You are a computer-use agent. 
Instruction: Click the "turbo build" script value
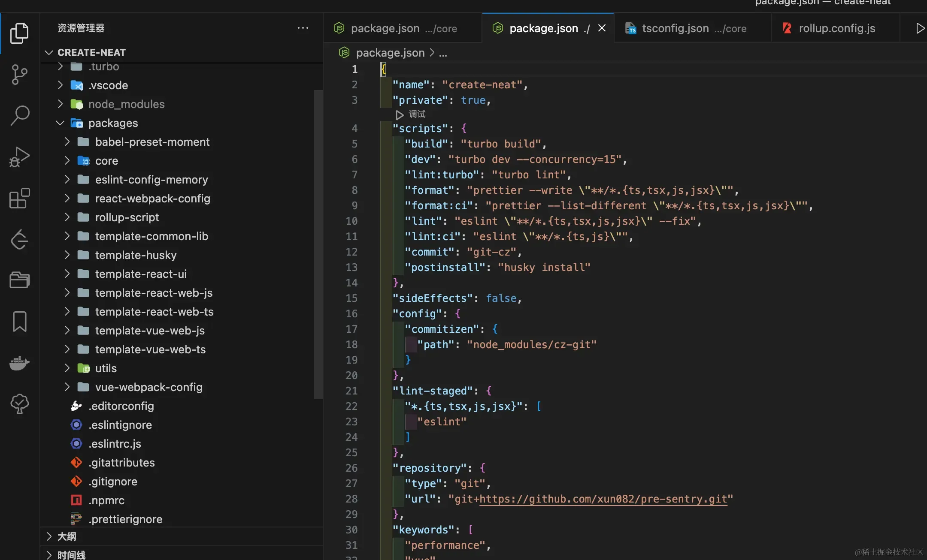pyautogui.click(x=500, y=144)
